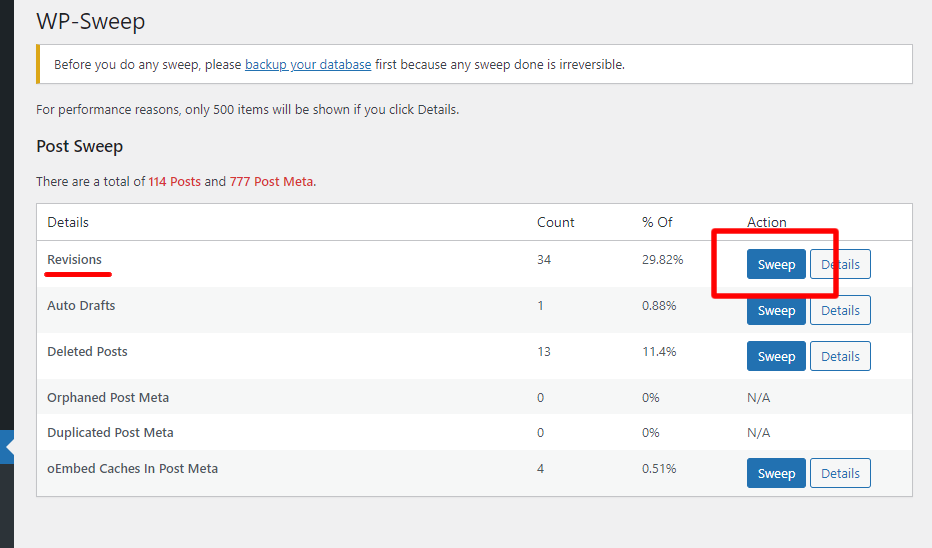This screenshot has height=548, width=932.
Task: View Details for Auto Drafts
Action: coord(840,310)
